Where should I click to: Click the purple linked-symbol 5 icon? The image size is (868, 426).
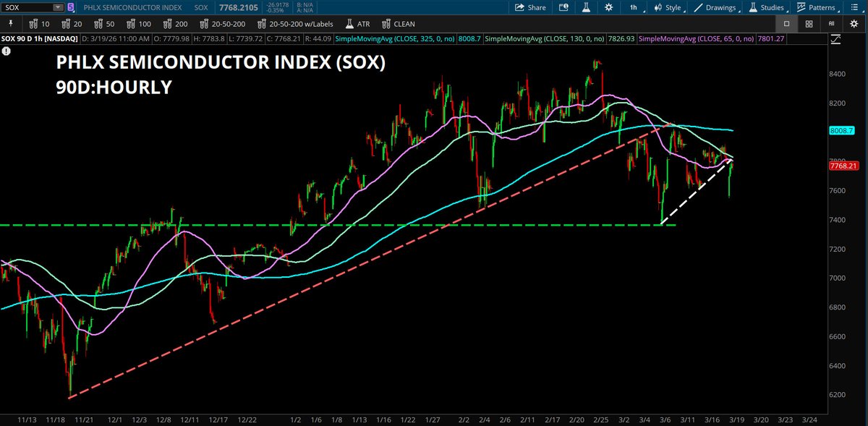69,7
